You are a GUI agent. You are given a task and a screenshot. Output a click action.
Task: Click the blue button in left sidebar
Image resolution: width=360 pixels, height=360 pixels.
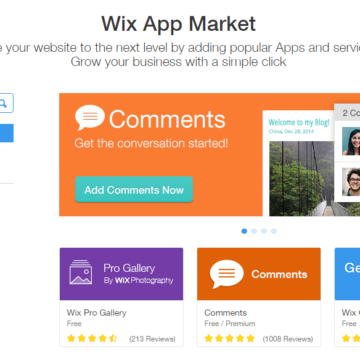tap(7, 133)
